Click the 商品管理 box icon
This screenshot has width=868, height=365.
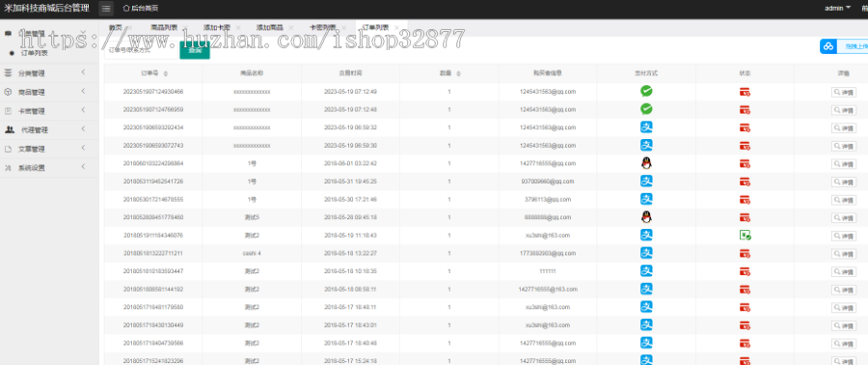(x=8, y=92)
